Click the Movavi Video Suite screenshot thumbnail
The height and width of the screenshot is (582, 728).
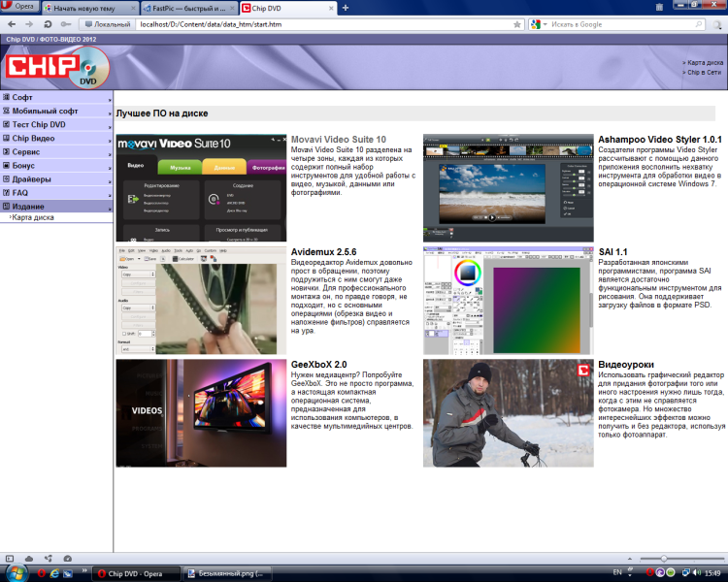tap(201, 188)
